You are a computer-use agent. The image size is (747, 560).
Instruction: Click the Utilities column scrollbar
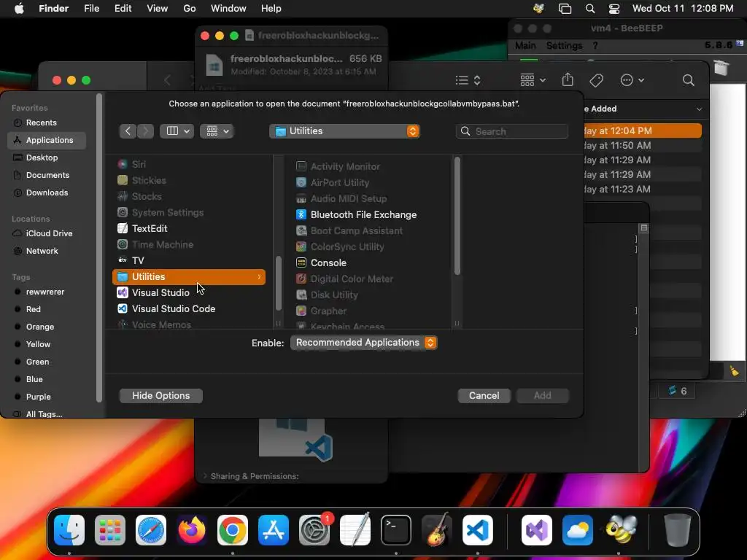pyautogui.click(x=457, y=216)
